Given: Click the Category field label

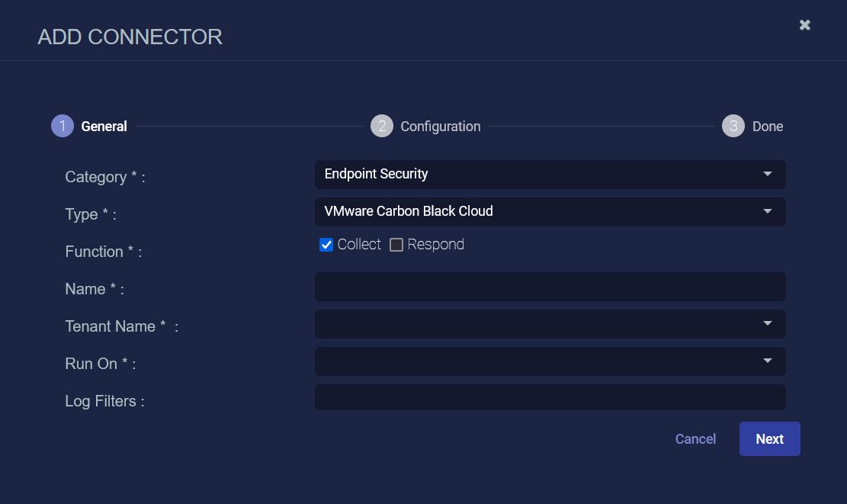Looking at the screenshot, I should point(104,177).
